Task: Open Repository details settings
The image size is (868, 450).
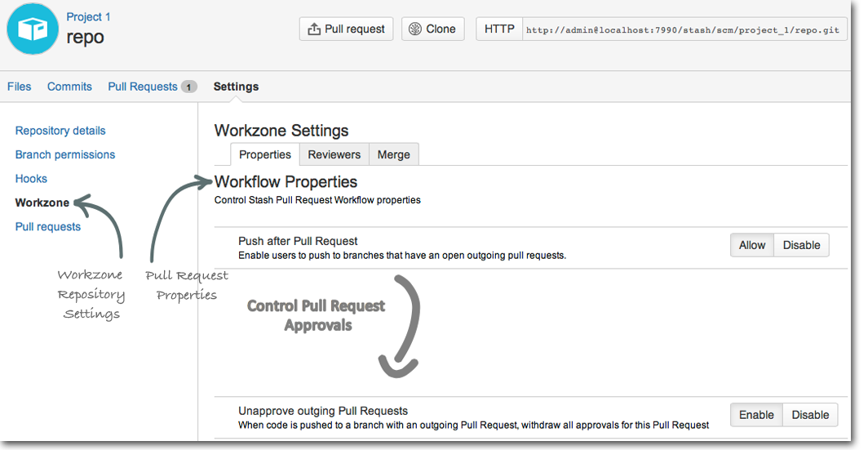Action: click(x=60, y=131)
